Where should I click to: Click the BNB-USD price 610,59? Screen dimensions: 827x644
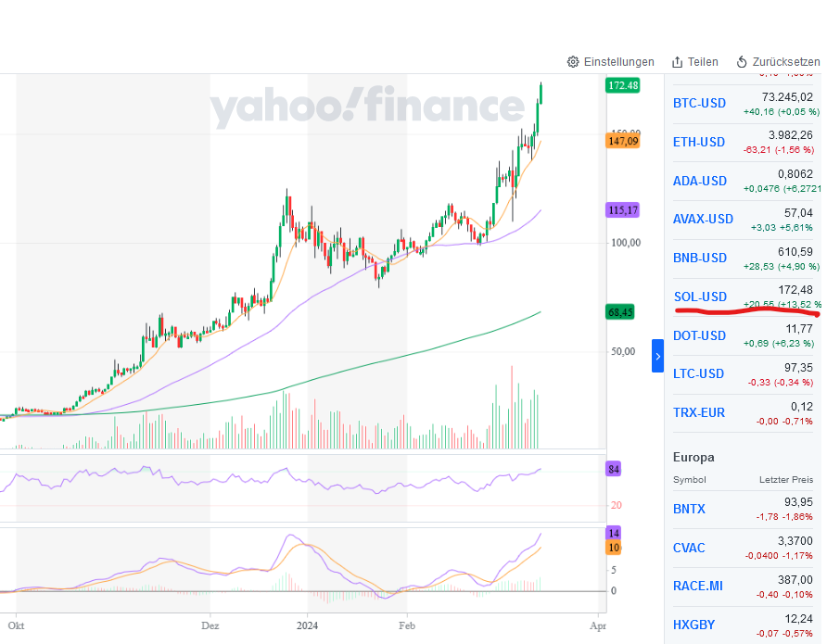coord(795,252)
